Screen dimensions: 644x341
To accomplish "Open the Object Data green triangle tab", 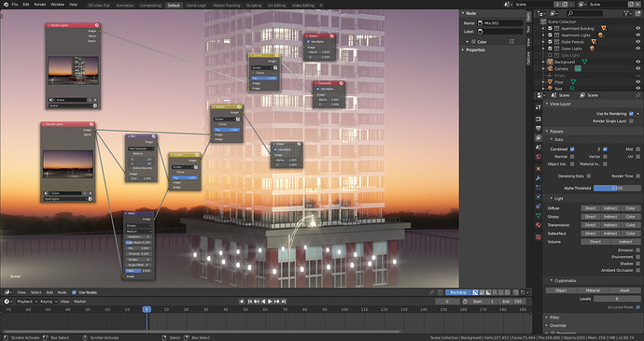I will click(538, 216).
